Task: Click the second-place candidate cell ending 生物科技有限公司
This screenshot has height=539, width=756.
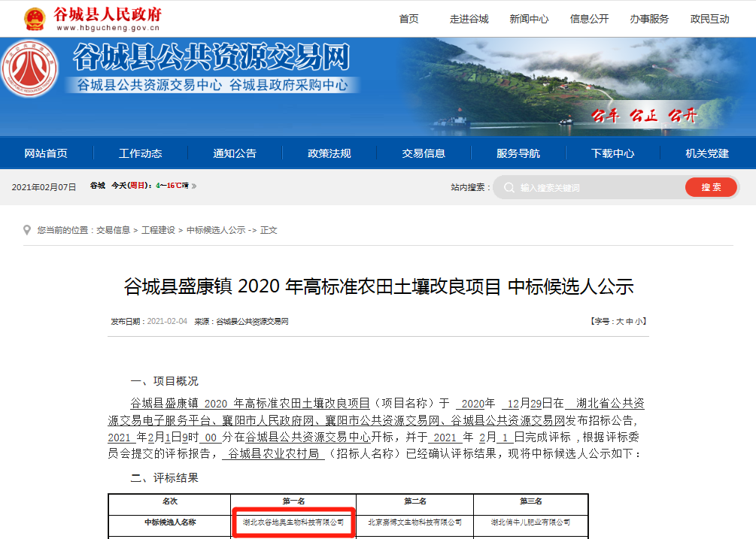Action: (415, 522)
